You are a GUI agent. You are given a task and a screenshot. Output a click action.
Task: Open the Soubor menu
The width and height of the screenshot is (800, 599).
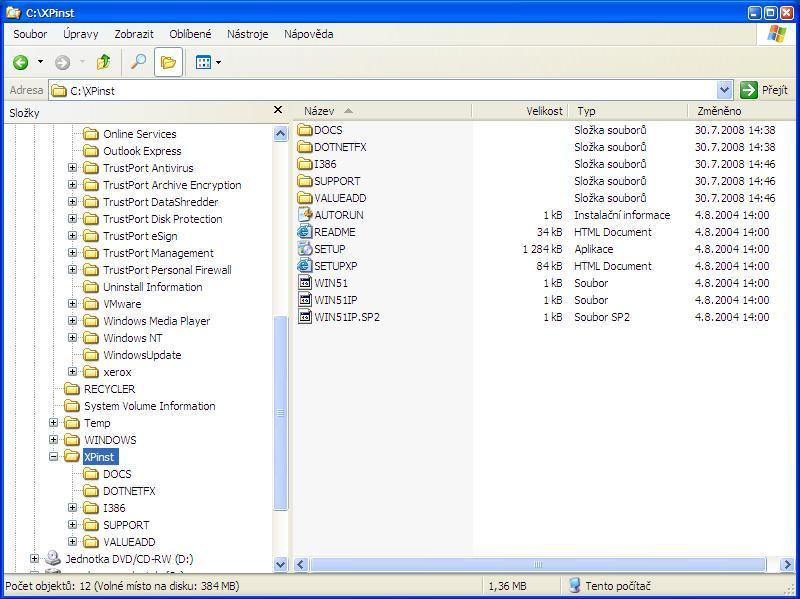coord(30,34)
